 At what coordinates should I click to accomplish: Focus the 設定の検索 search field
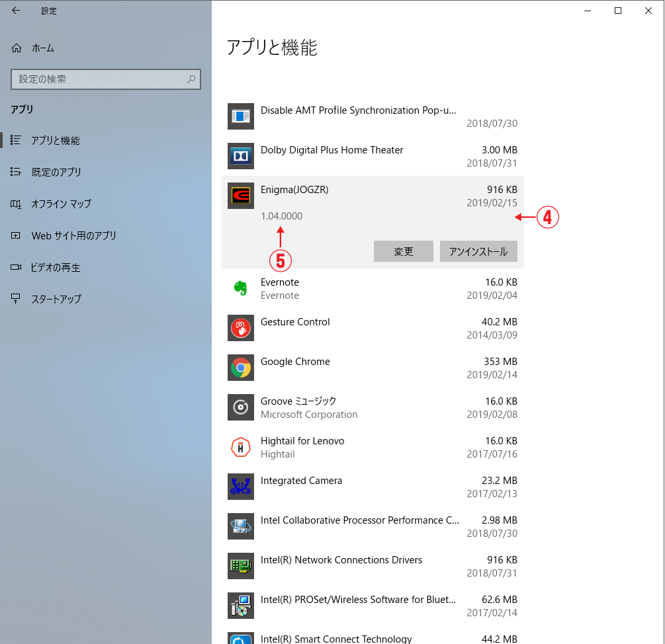106,79
